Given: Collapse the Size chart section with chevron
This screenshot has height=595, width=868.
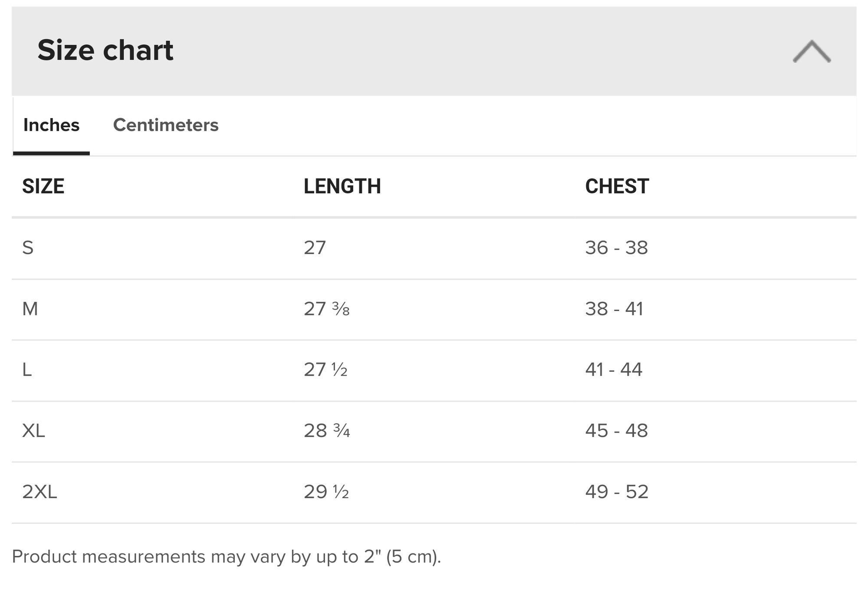Looking at the screenshot, I should click(x=812, y=51).
